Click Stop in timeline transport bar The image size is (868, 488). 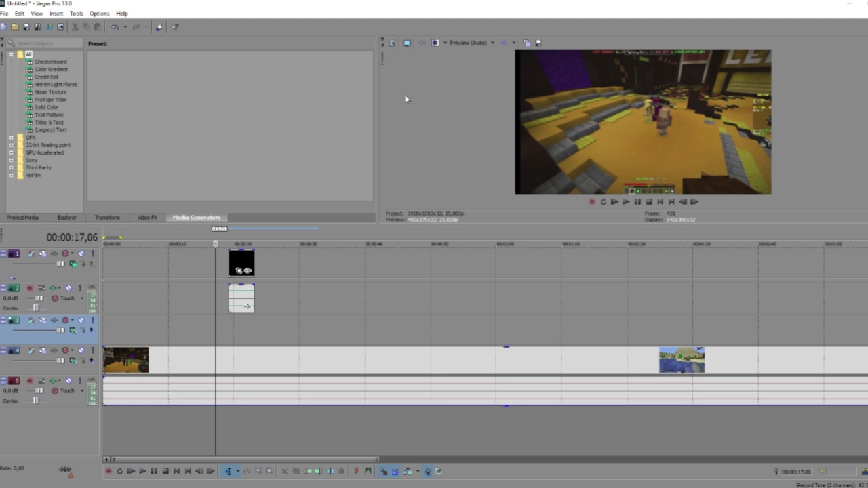click(165, 471)
